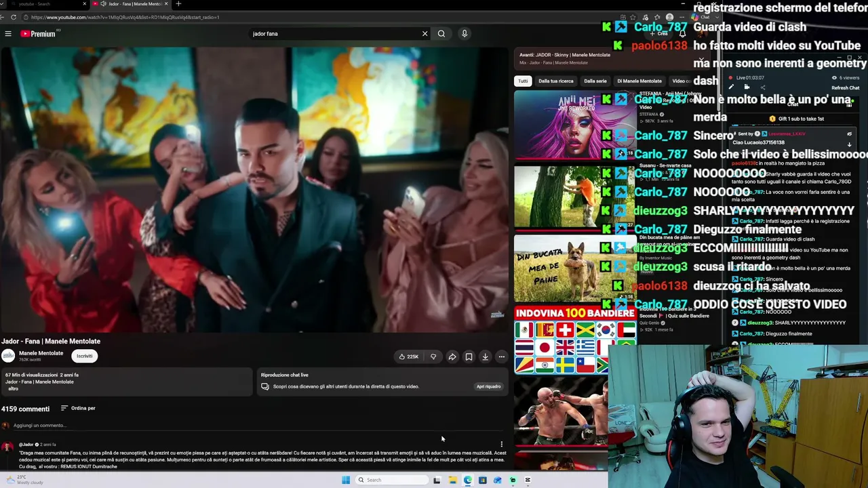Image resolution: width=868 pixels, height=488 pixels.
Task: Click 'Refresh Chat' in the chat window
Action: [846, 88]
